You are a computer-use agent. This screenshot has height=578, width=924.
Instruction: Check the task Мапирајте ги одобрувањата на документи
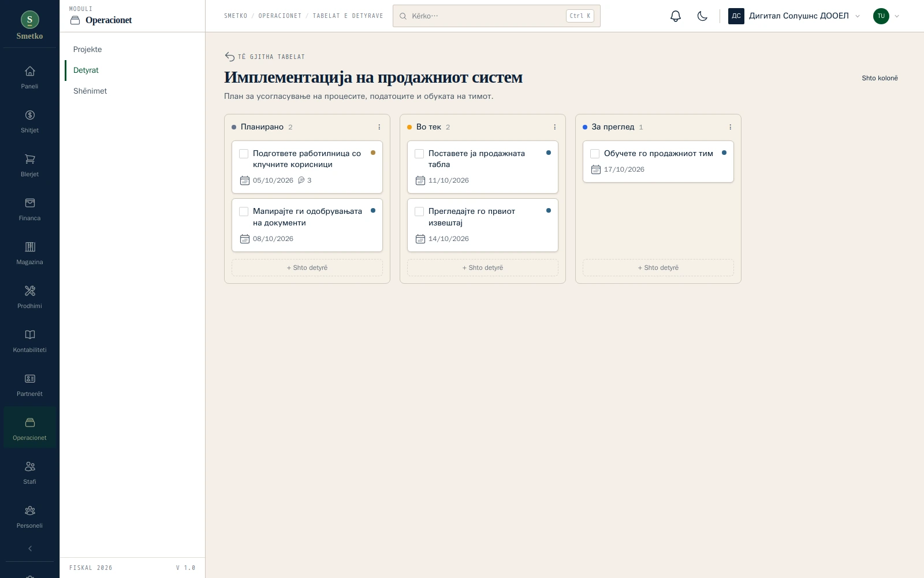click(244, 212)
